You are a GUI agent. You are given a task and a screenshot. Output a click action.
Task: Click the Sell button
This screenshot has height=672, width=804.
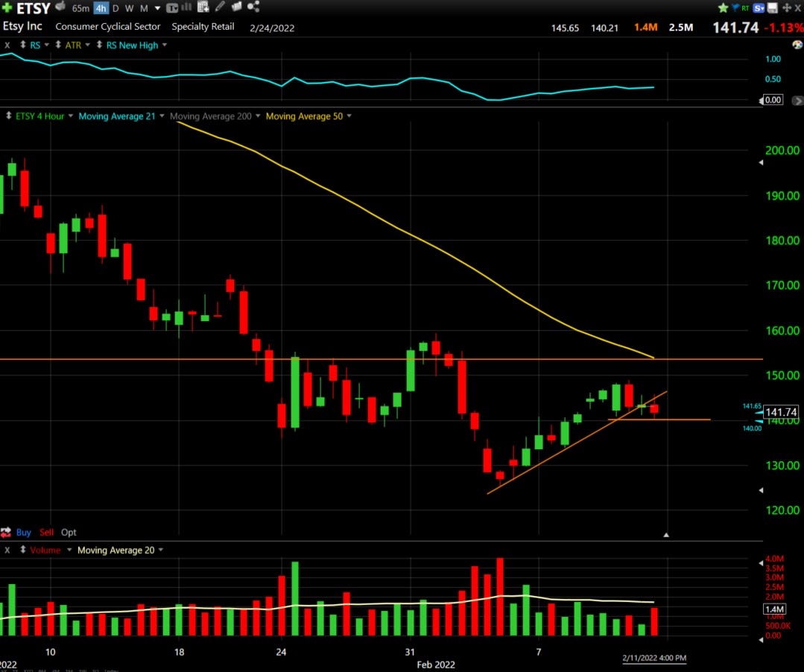(47, 532)
